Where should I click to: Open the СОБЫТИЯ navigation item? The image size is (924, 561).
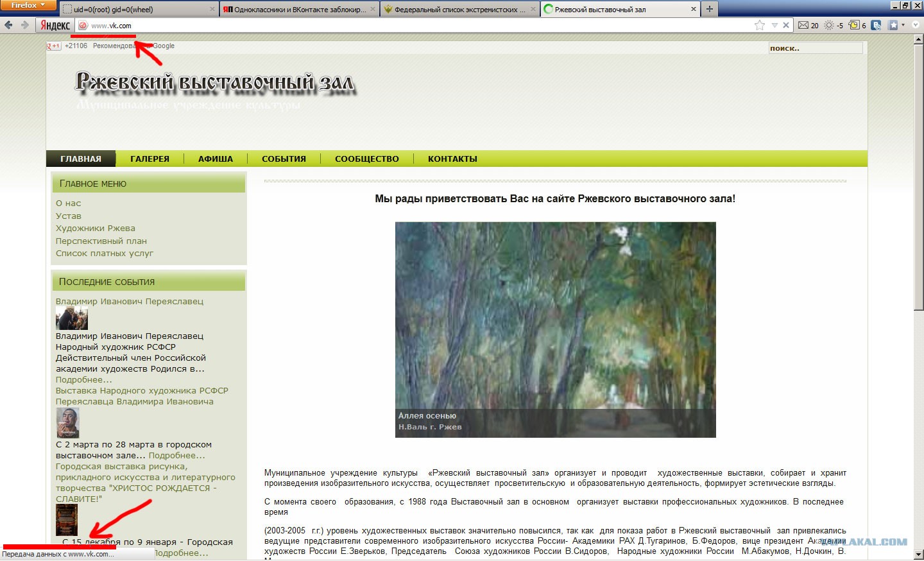[284, 159]
